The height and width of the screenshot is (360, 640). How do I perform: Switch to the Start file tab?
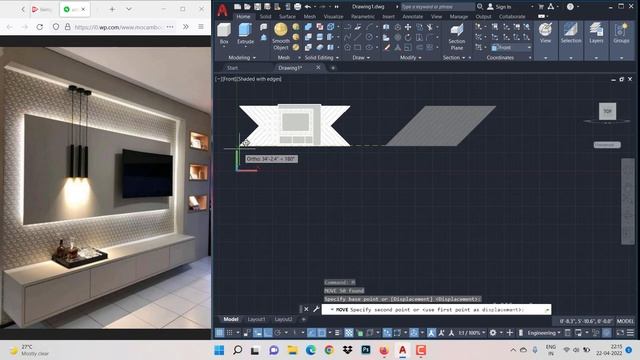click(233, 68)
